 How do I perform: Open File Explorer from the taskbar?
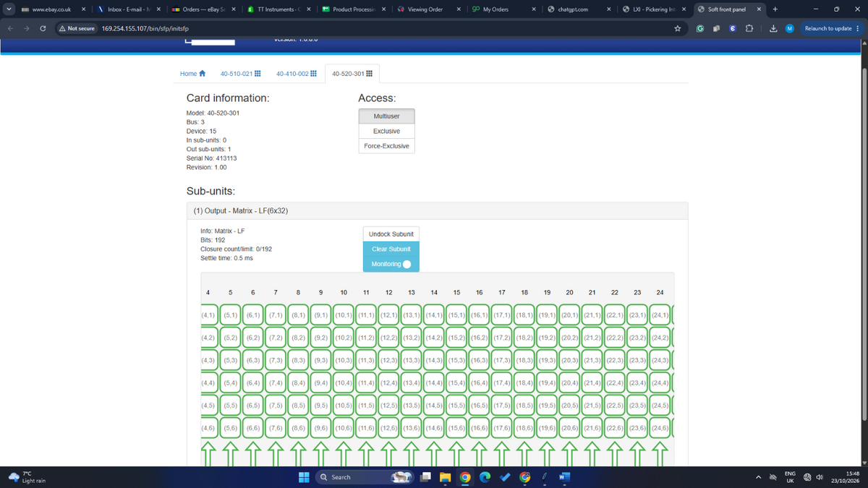point(446,477)
